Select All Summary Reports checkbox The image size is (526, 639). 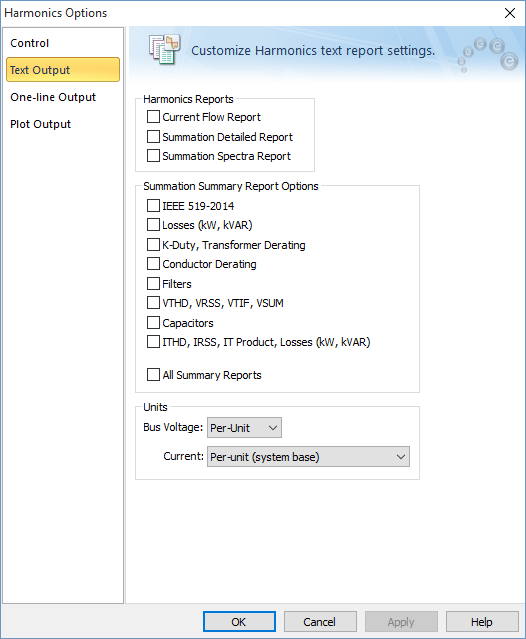153,375
